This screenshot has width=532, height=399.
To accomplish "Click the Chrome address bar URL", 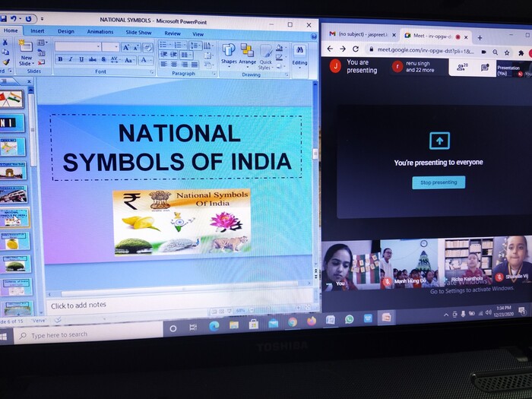I will 426,50.
